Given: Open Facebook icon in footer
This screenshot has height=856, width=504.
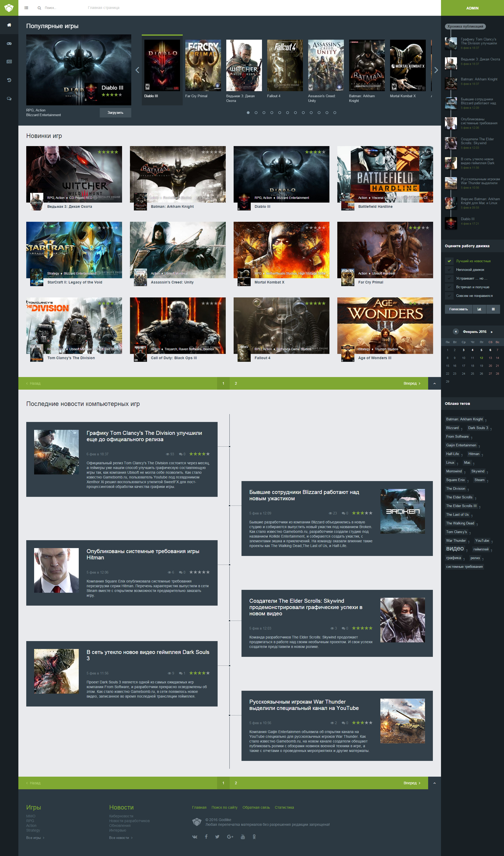Looking at the screenshot, I should tap(206, 836).
